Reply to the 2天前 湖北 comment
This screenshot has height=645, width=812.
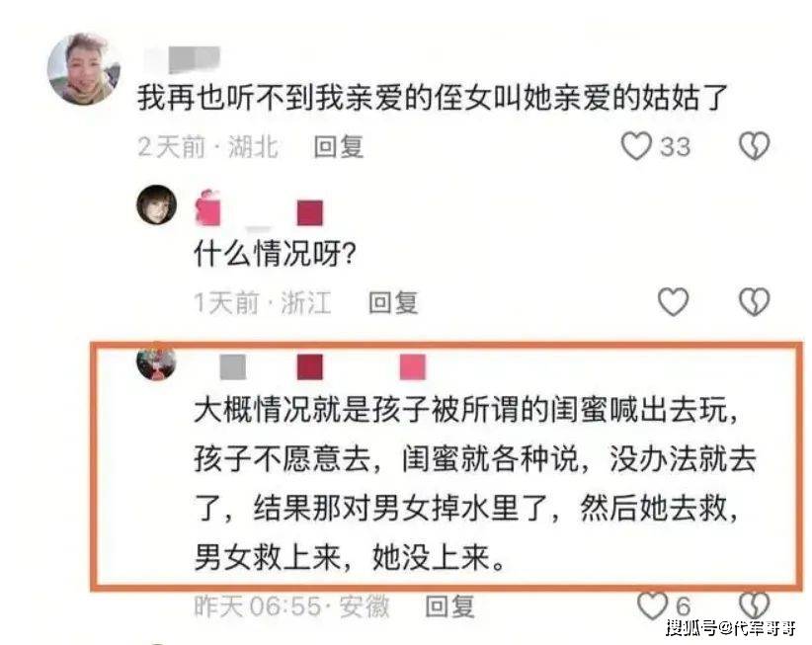[x=339, y=146]
